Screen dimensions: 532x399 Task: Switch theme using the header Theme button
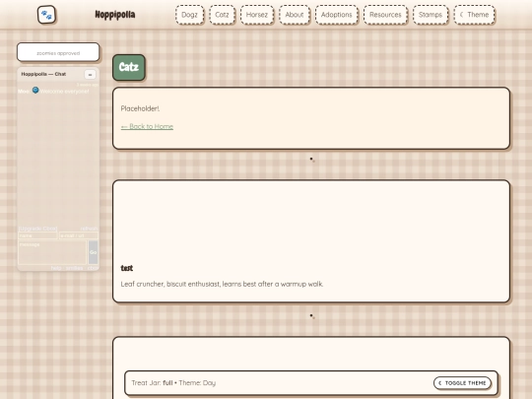pyautogui.click(x=474, y=15)
